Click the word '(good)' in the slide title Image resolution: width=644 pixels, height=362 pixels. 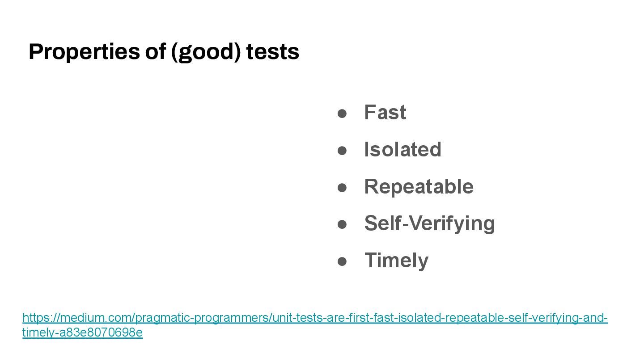click(x=206, y=52)
